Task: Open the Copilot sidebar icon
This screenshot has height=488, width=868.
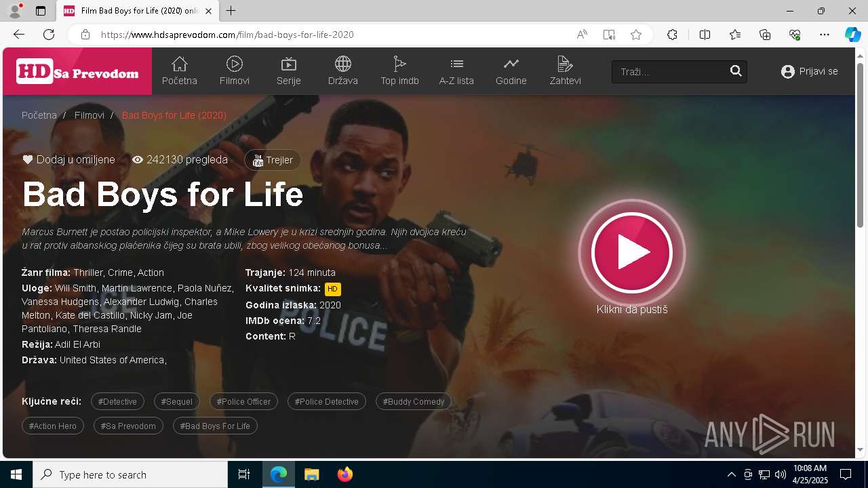Action: 852,35
